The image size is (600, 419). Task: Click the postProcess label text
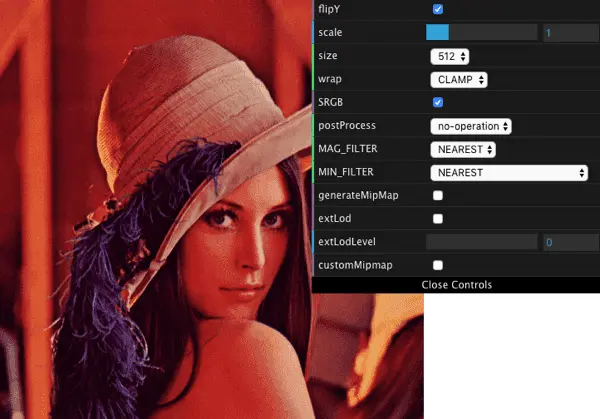tap(347, 126)
